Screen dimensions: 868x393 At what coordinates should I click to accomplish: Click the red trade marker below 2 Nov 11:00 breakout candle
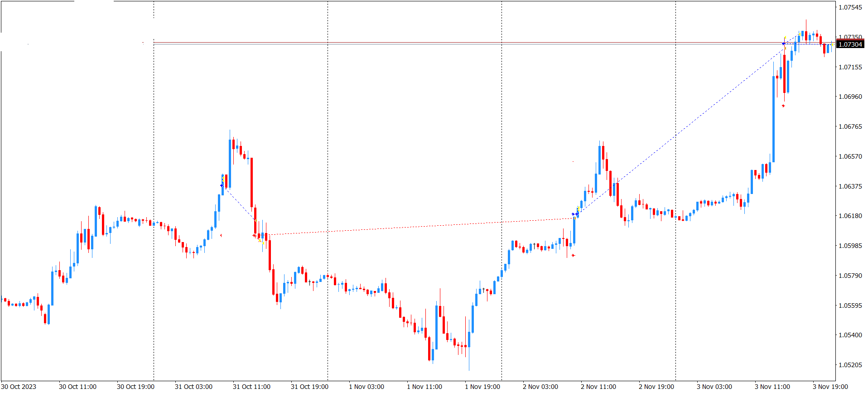point(573,256)
